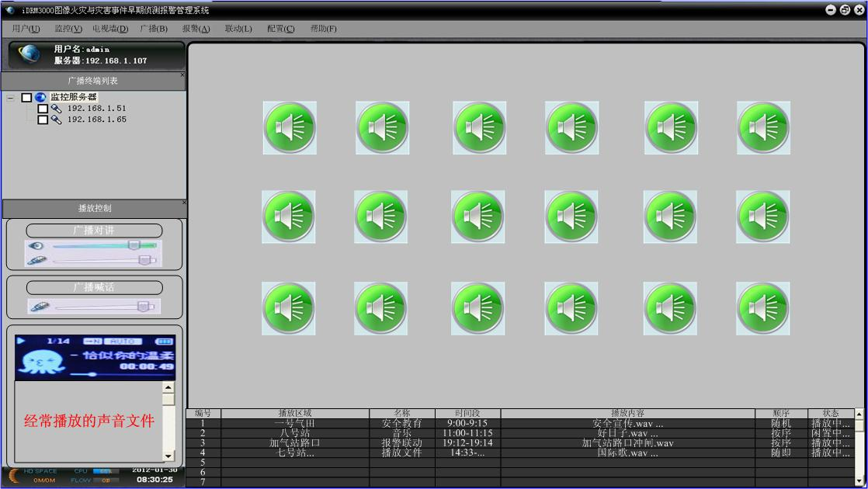Select the last speaker icon in the bottom row
Screen dimensions: 868x489
coord(763,308)
